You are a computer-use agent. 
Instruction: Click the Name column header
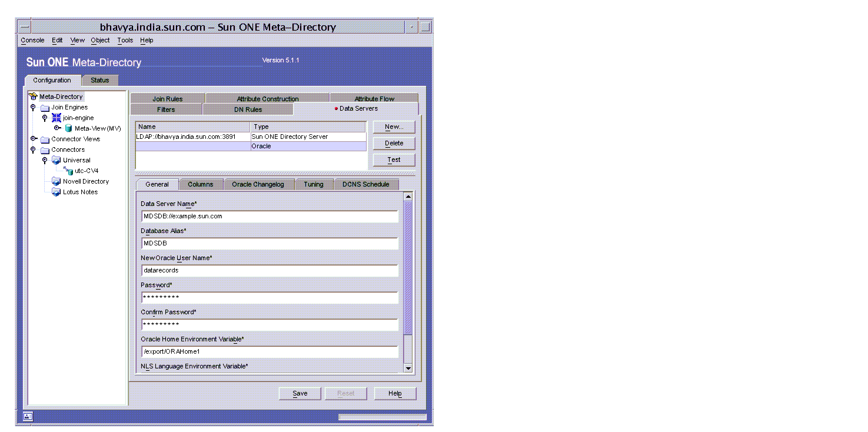pyautogui.click(x=193, y=127)
